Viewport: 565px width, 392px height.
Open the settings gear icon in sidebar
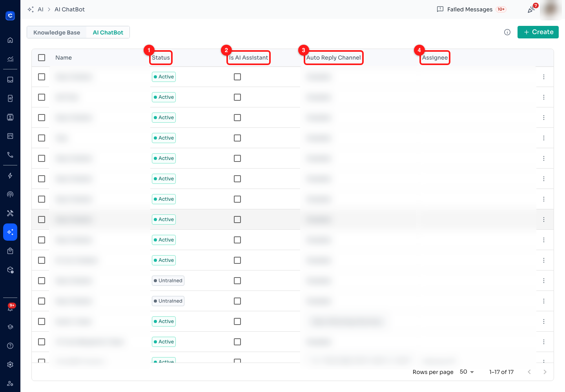coord(10,365)
